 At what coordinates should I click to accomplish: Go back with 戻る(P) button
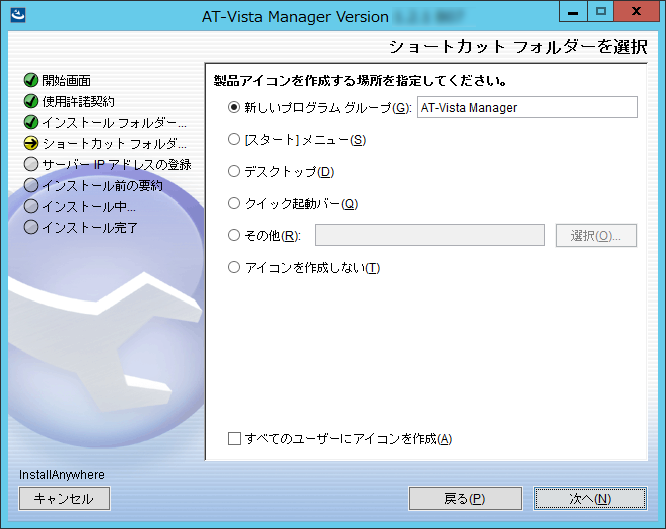pos(465,498)
